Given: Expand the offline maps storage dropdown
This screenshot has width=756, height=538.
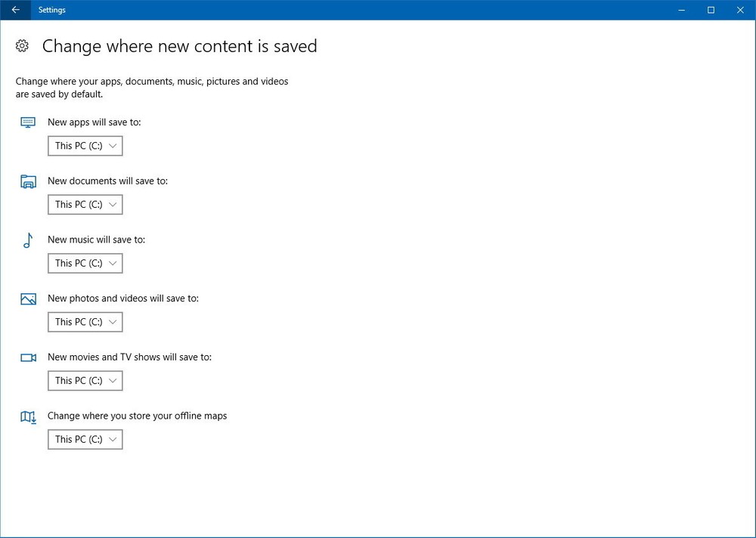Looking at the screenshot, I should coord(85,439).
